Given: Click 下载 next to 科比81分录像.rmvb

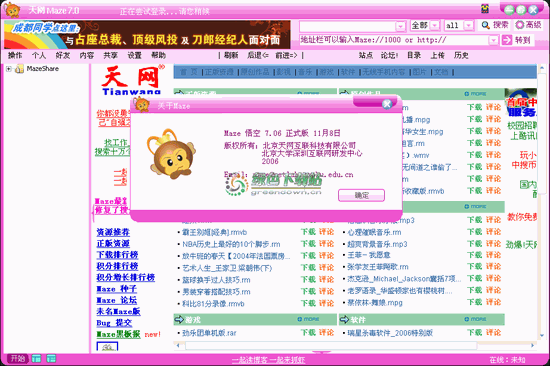Looking at the screenshot, I should coord(308,303).
